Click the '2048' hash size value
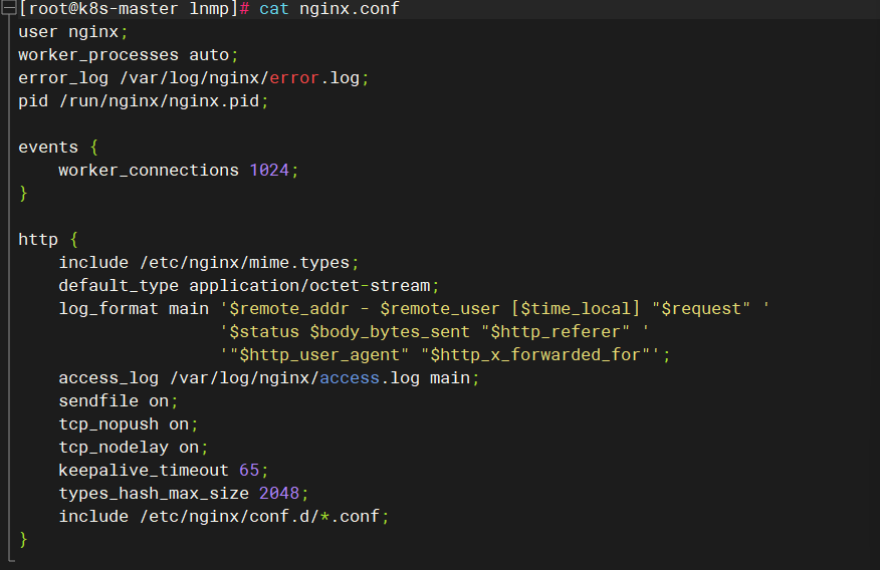This screenshot has width=880, height=570. tap(279, 493)
